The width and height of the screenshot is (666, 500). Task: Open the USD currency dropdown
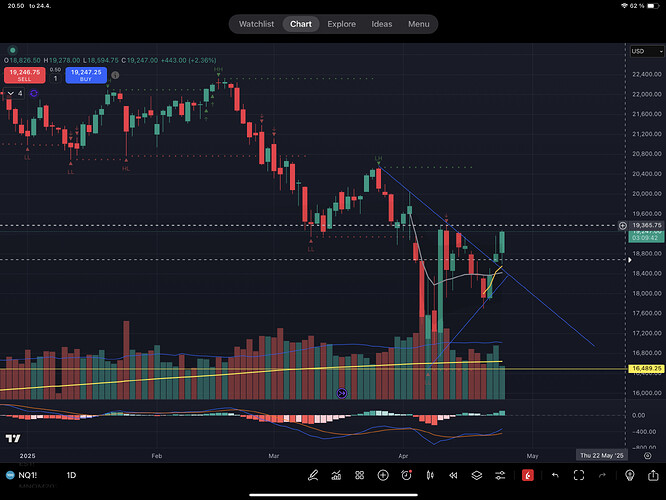coord(638,51)
